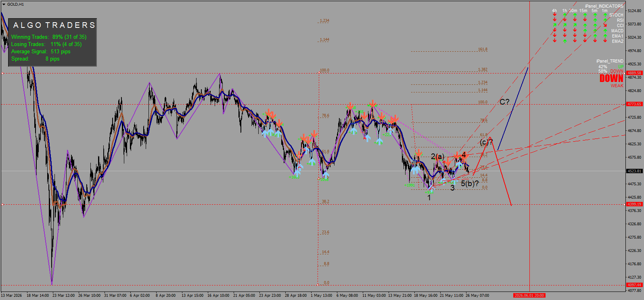The image size is (644, 300).
Task: Click the RSI arrow in the 5m column
Action: 595,20
